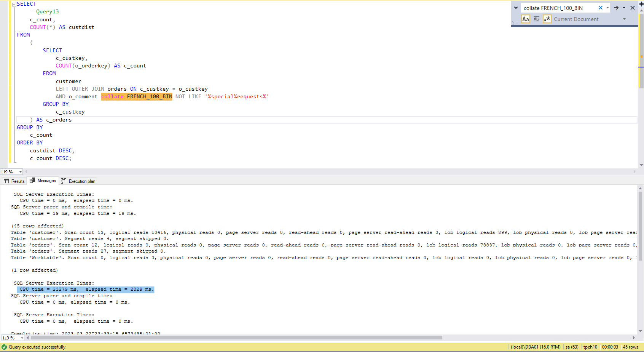Click the messages scroll-right arrow

point(634,338)
